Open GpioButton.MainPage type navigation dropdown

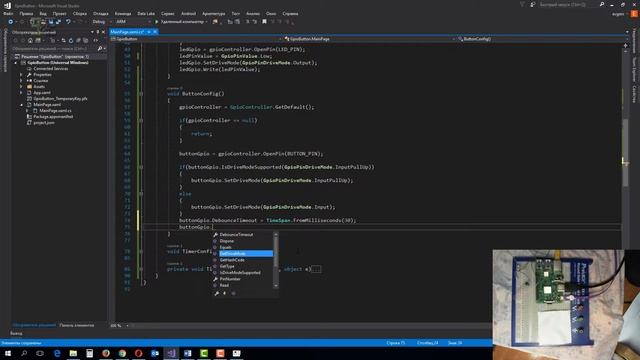369,39
